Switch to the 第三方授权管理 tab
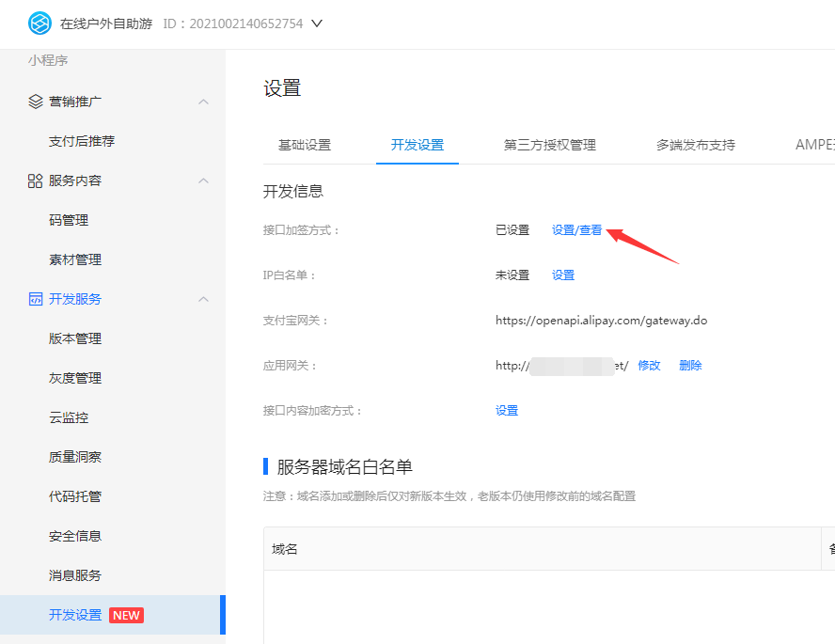Image resolution: width=835 pixels, height=644 pixels. (x=550, y=145)
